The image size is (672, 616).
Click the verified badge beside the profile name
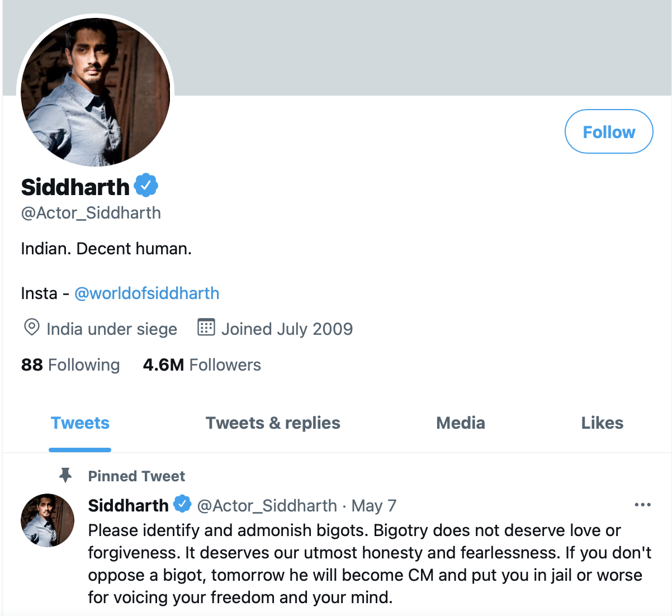[x=146, y=186]
